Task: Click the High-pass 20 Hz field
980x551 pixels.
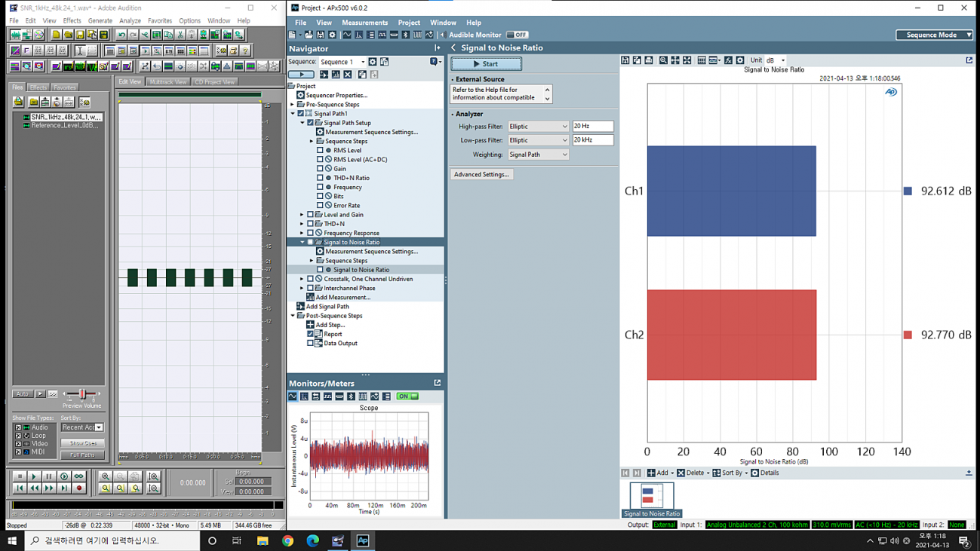Action: click(x=593, y=127)
